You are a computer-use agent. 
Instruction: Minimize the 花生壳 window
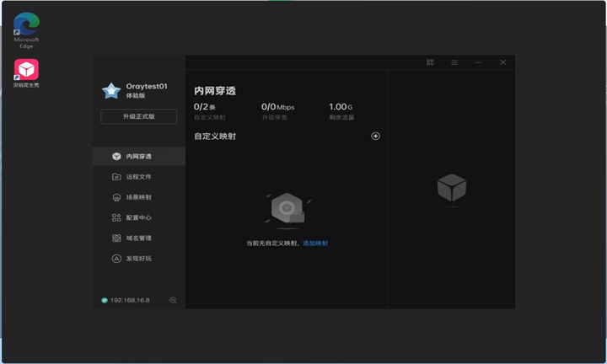click(x=479, y=62)
